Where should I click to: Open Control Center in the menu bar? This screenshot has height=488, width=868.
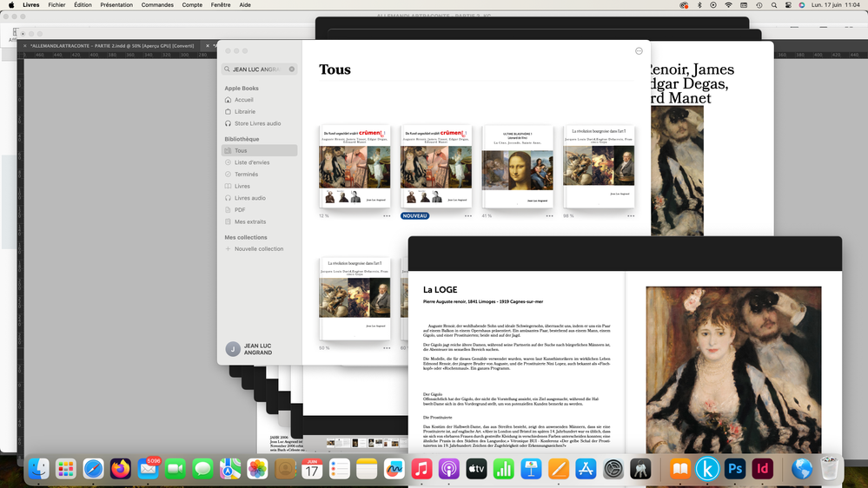788,5
